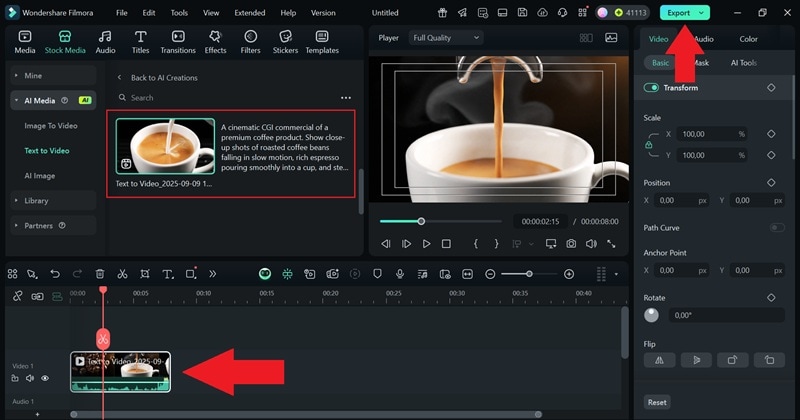The image size is (800, 420).
Task: Expand the player to fullscreen
Action: [611, 244]
